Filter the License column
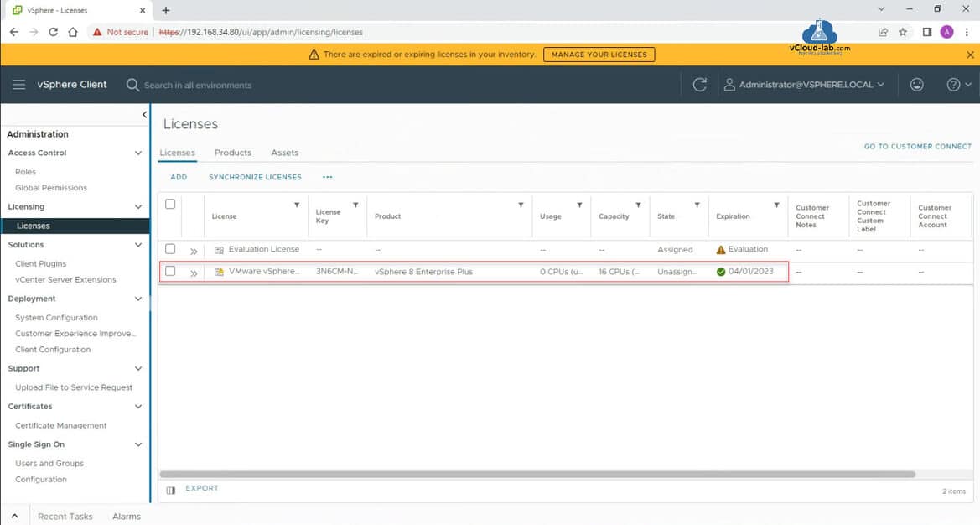Viewport: 980px width, 525px height. pos(297,205)
